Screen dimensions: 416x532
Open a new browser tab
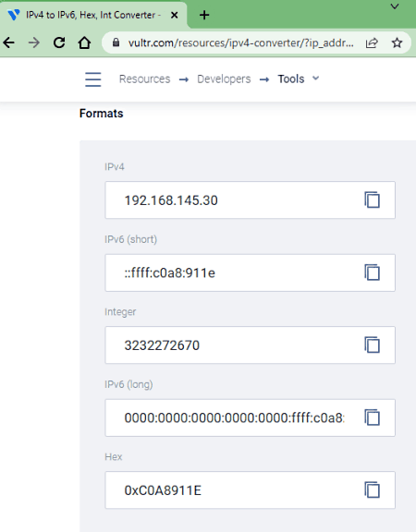click(x=204, y=15)
